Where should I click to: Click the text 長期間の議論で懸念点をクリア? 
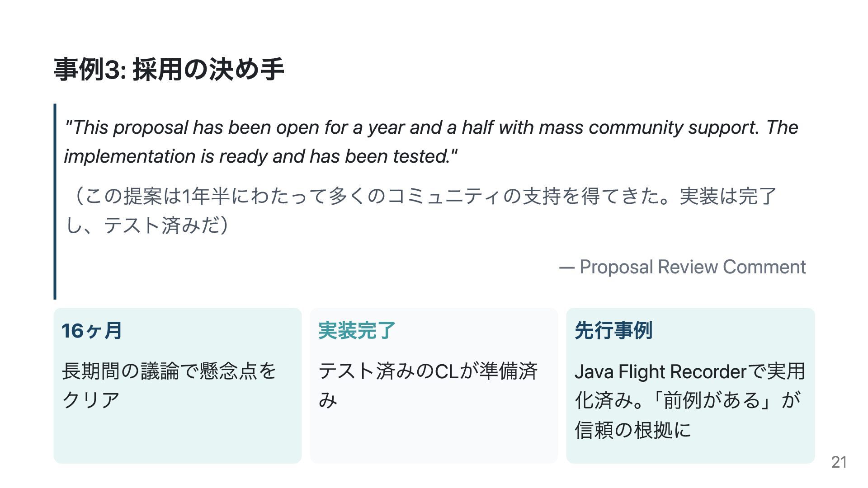tap(169, 385)
